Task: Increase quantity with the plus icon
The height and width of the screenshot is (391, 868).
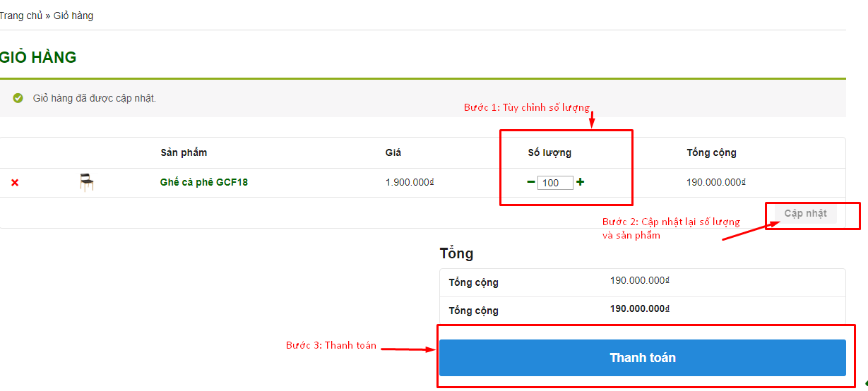Action: click(580, 182)
